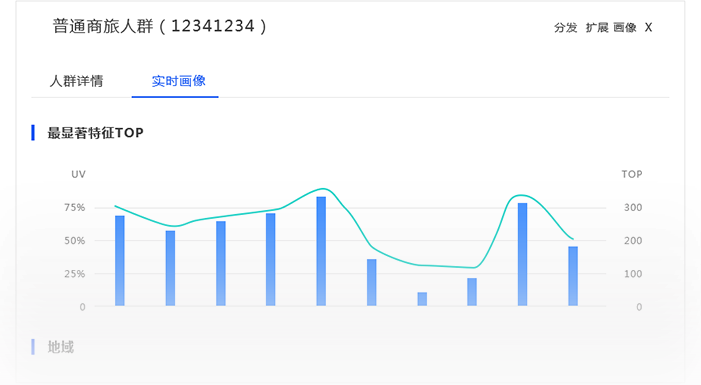Switch to the 人群详情 tab

tap(76, 81)
